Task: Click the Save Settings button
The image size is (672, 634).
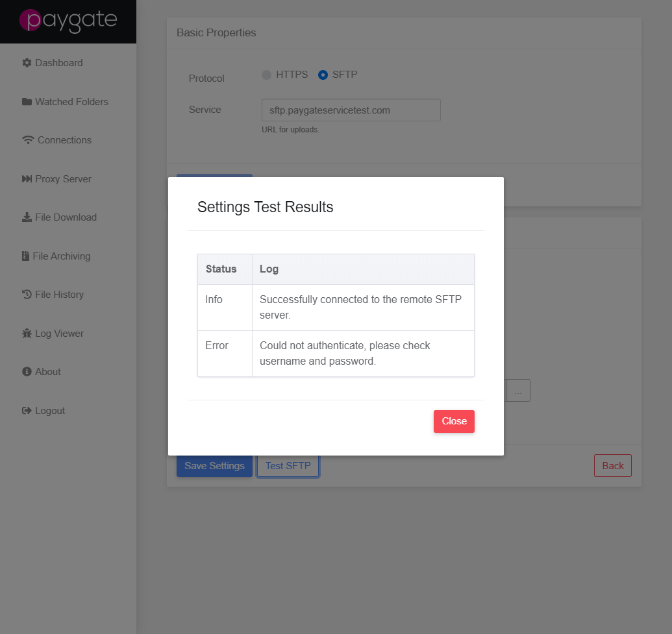Action: pyautogui.click(x=214, y=466)
